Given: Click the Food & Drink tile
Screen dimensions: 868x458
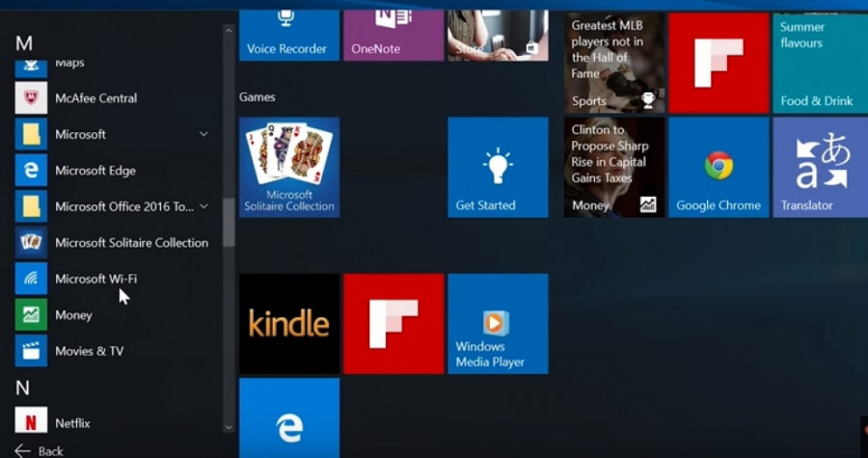Looking at the screenshot, I should click(x=820, y=63).
